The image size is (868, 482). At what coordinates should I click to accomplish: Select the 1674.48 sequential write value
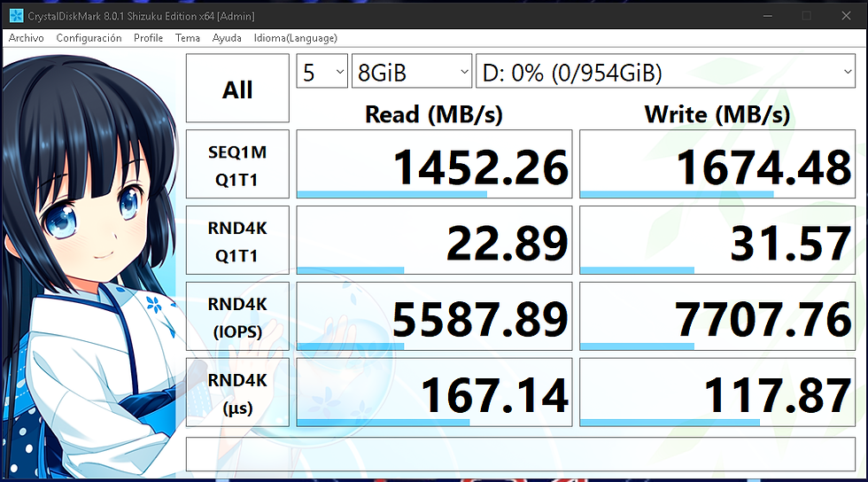point(717,164)
